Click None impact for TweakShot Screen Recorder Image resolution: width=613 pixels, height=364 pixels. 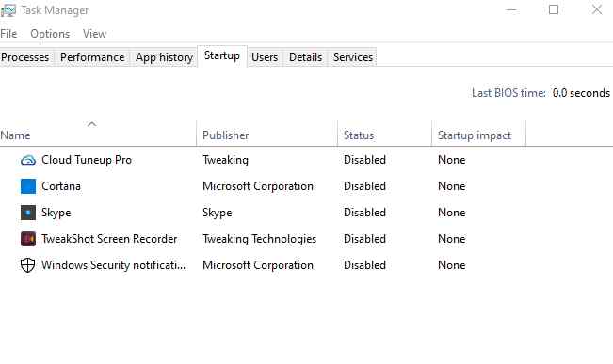pos(452,239)
